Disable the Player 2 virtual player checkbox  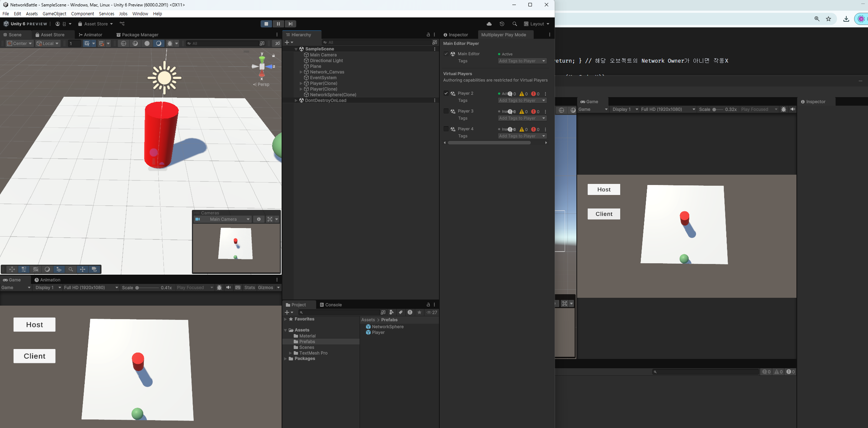(446, 93)
